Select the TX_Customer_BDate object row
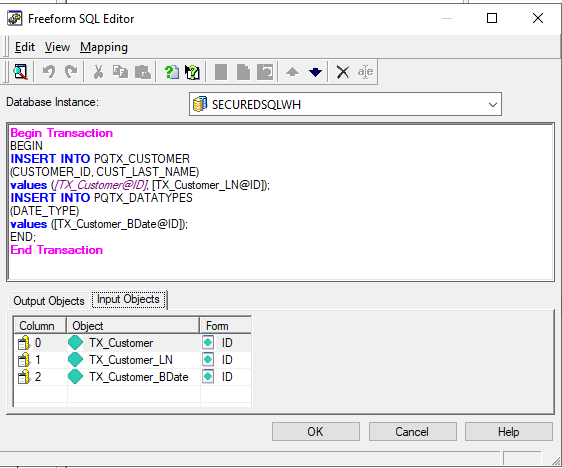The image size is (562, 468). pos(133,377)
